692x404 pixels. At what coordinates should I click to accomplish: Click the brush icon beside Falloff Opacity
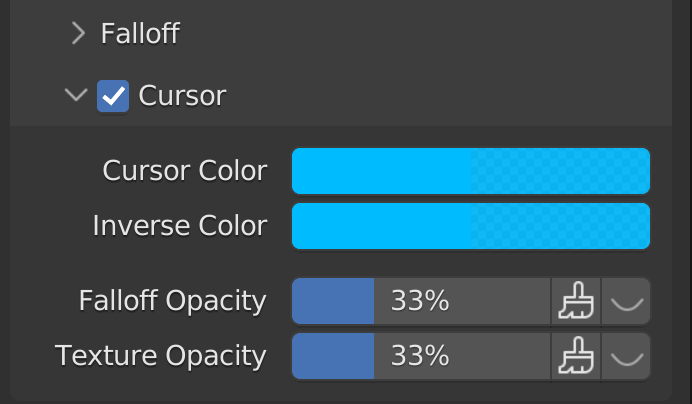coord(575,301)
